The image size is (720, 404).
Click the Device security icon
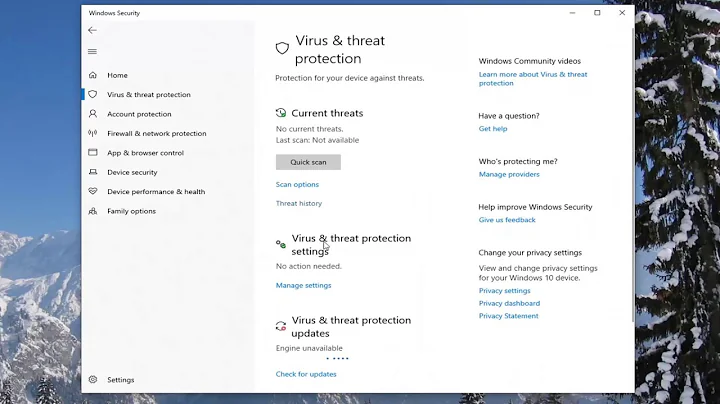pyautogui.click(x=93, y=172)
